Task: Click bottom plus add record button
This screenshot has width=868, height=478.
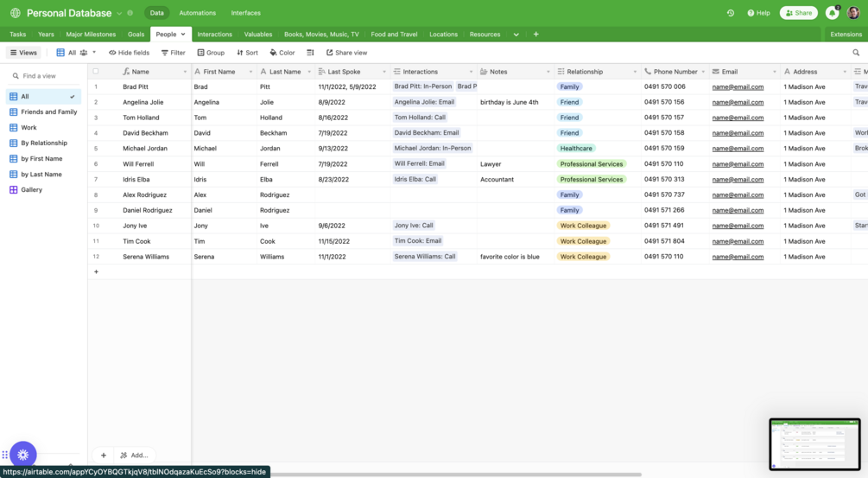Action: click(104, 456)
